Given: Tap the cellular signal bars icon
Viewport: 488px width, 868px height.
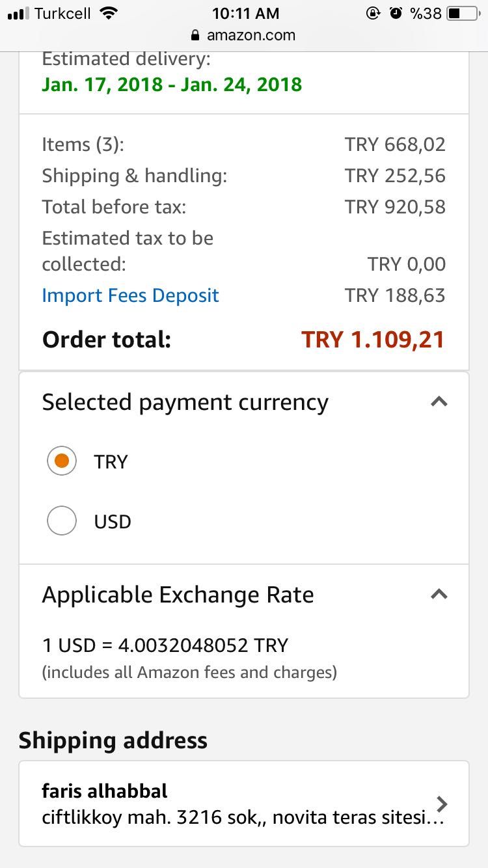Looking at the screenshot, I should tap(19, 14).
